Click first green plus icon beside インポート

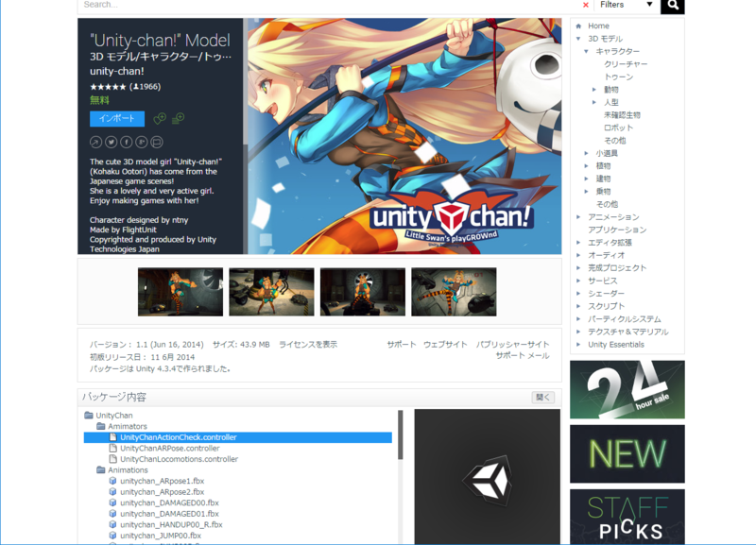coord(160,119)
